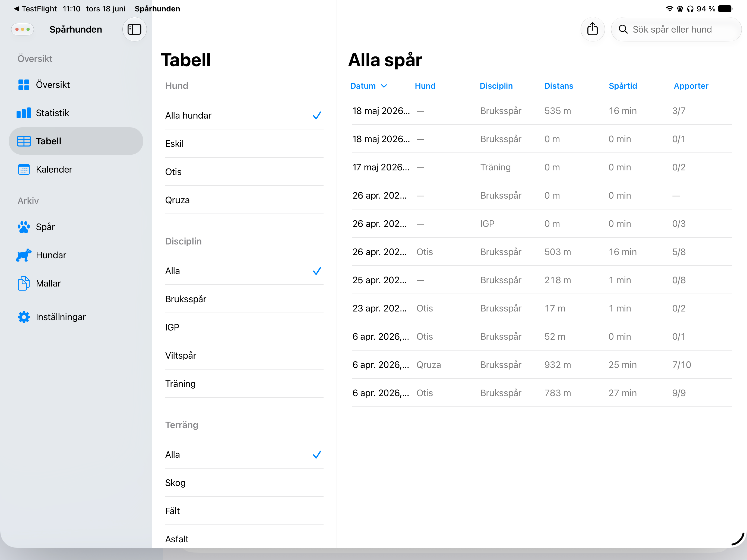Click the Statistik bar chart icon

pyautogui.click(x=24, y=113)
